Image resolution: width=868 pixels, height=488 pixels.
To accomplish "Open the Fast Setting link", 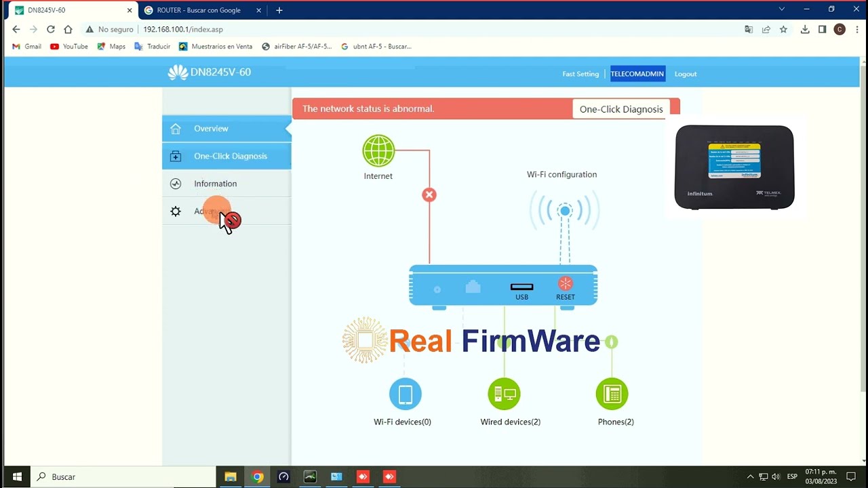I will pos(580,74).
